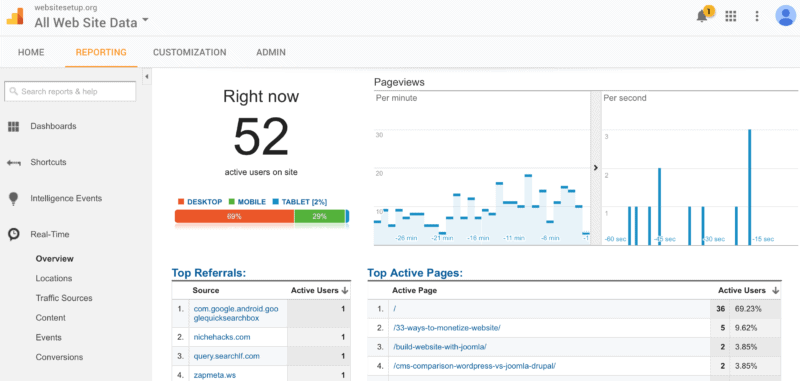Viewport: 800px width, 381px height.
Task: Click the user account avatar
Action: pyautogui.click(x=785, y=15)
